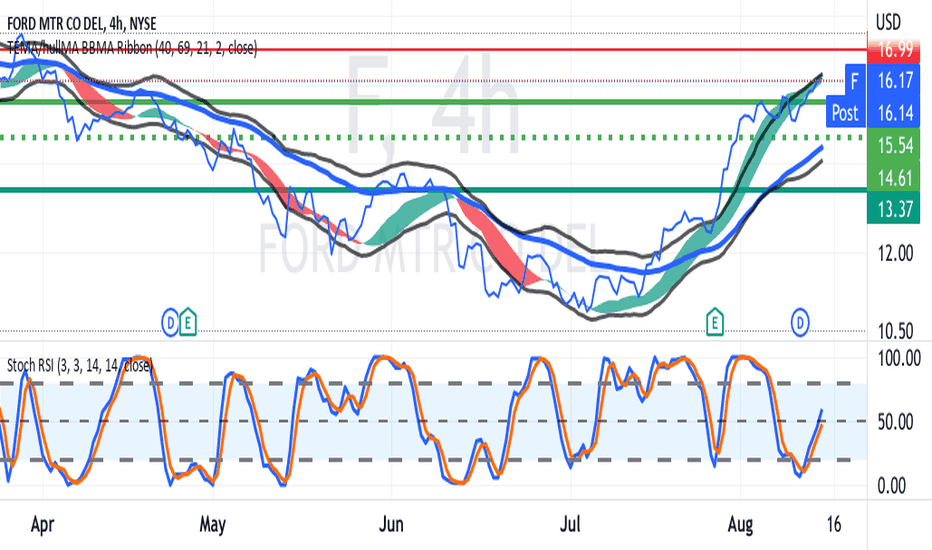932x550 pixels.
Task: Click the green 15.54 price label
Action: (x=893, y=146)
